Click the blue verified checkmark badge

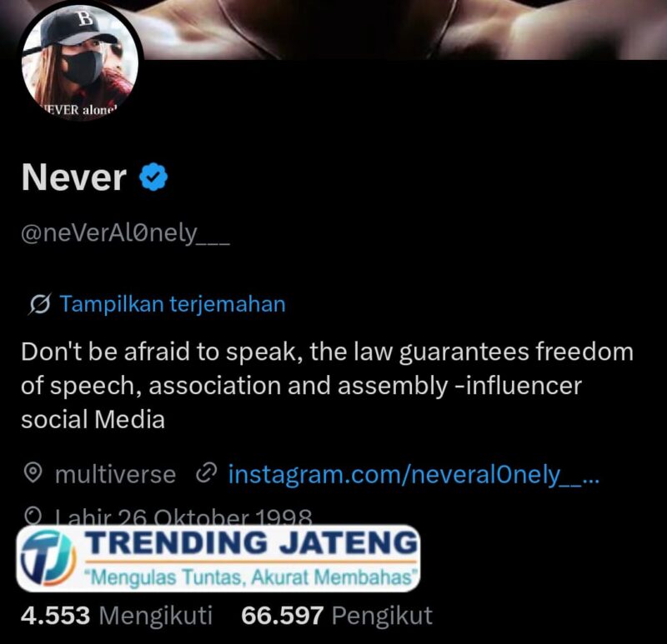tap(153, 177)
